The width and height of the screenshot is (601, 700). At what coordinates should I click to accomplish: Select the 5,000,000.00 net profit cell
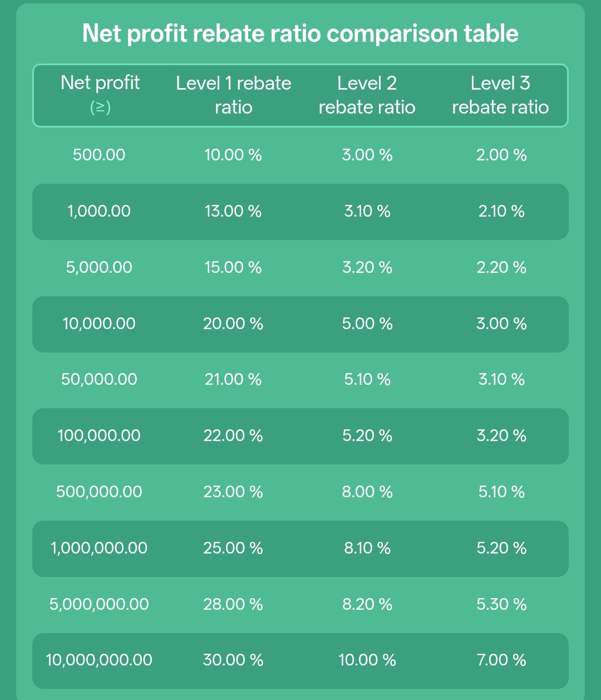[x=99, y=604]
